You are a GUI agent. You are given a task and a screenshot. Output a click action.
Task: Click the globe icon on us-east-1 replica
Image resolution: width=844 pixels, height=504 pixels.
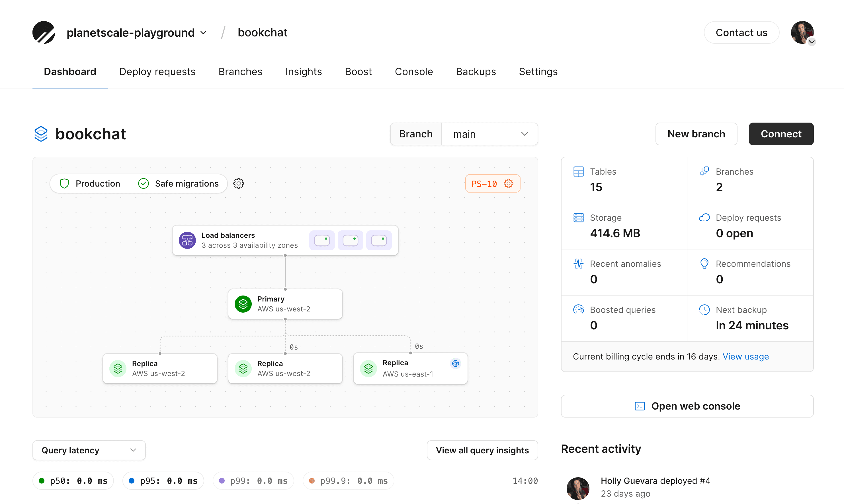click(456, 363)
